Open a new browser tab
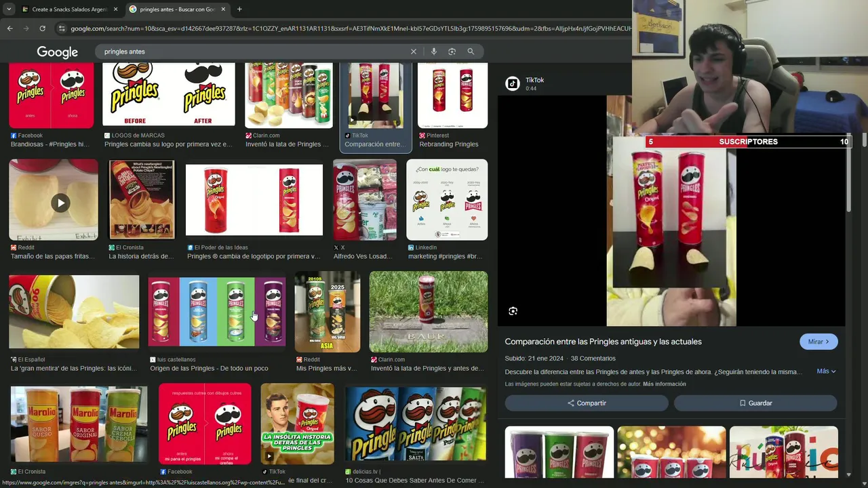This screenshot has height=488, width=868. coord(239,9)
